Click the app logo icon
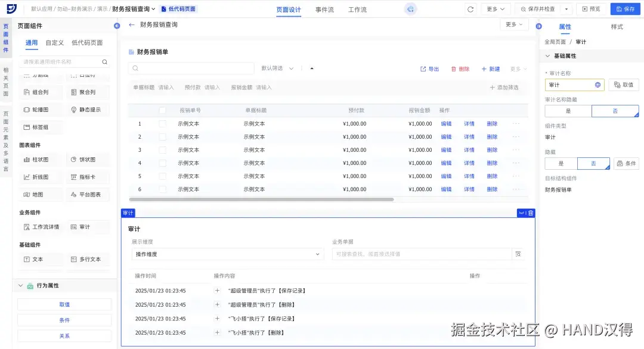 (x=11, y=8)
